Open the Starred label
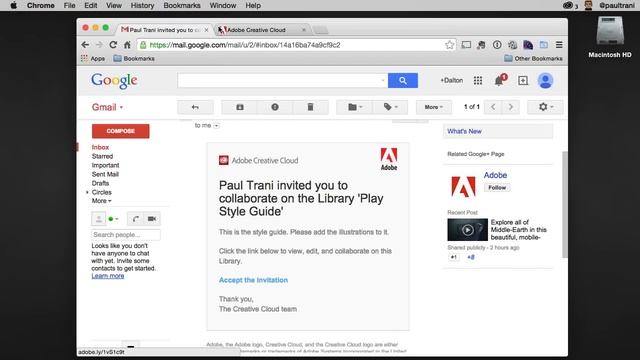Screen dimensions: 640x360 click(x=102, y=156)
